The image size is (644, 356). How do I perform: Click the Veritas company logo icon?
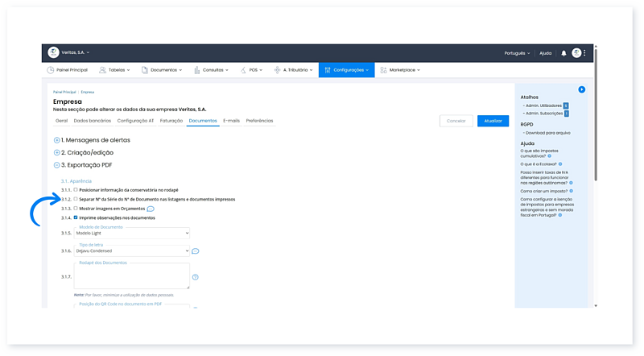tap(53, 52)
